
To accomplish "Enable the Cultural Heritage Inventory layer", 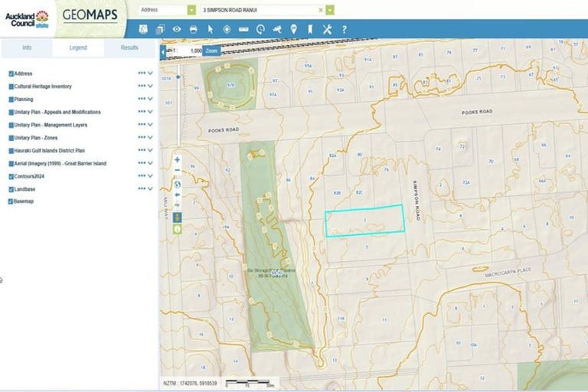I will [11, 87].
